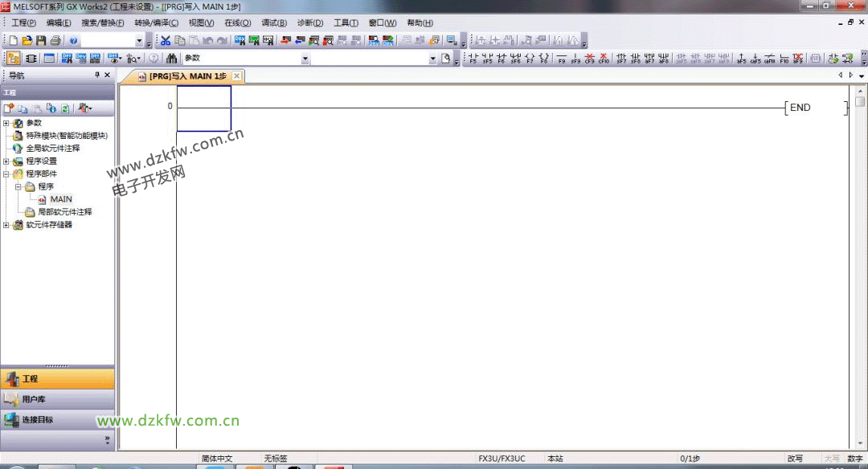Image resolution: width=868 pixels, height=469 pixels.
Task: Open the 参数 dropdown in the toolbar
Action: tap(305, 59)
